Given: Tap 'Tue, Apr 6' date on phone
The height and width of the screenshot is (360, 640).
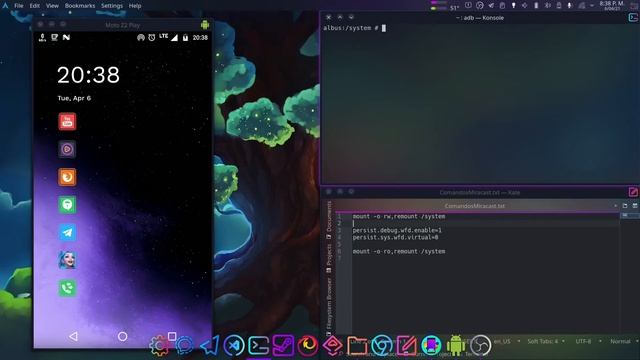Looking at the screenshot, I should [x=74, y=98].
